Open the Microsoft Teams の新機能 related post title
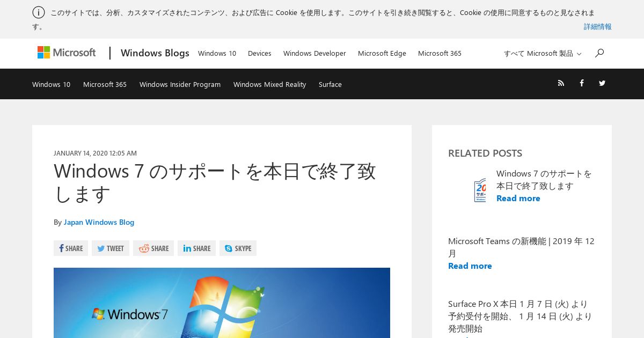 point(521,247)
